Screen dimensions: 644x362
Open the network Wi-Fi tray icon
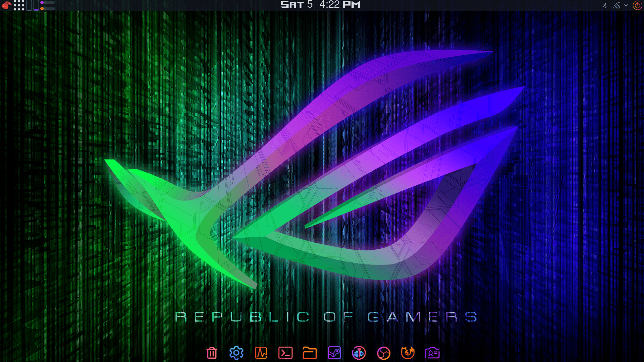coord(616,5)
